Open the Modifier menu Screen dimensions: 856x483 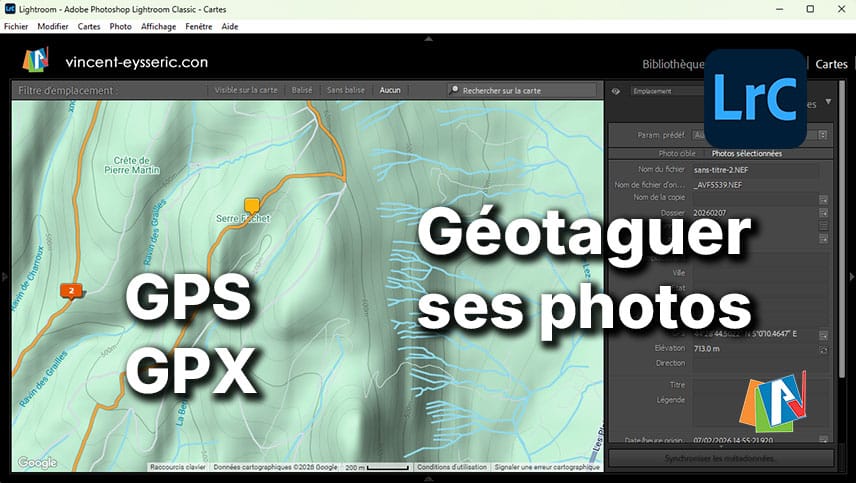click(53, 26)
